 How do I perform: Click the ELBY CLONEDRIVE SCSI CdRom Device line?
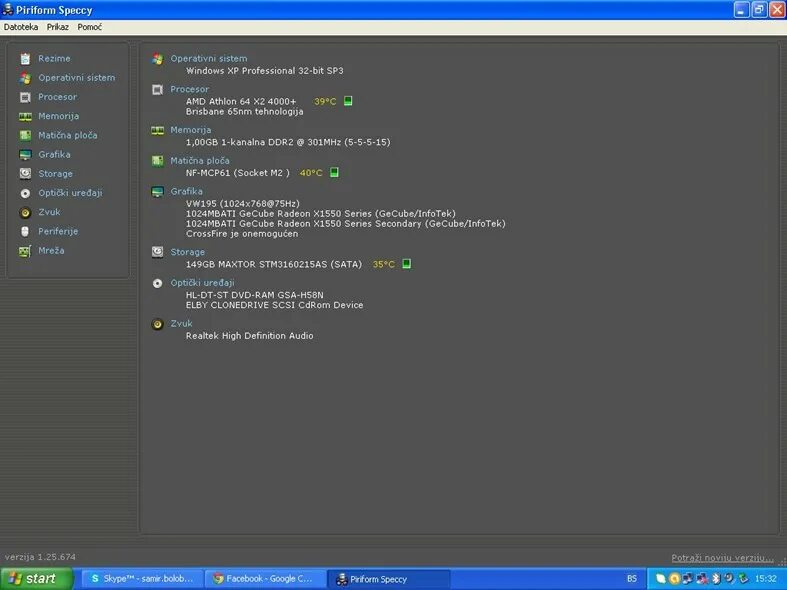[274, 305]
